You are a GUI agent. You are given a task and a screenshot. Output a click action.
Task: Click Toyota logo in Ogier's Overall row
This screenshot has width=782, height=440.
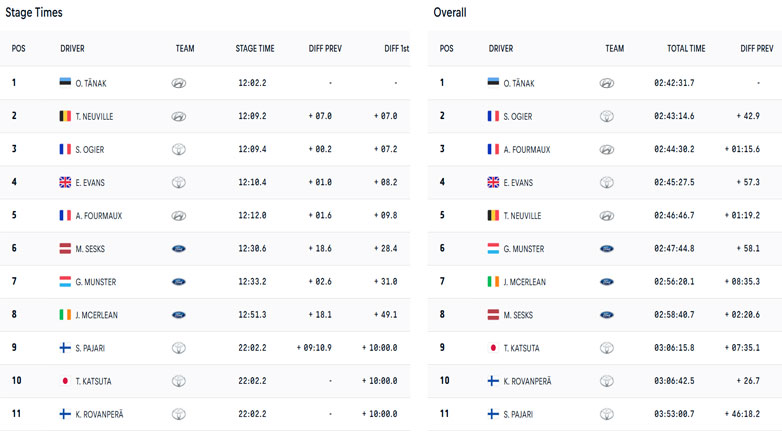[607, 116]
